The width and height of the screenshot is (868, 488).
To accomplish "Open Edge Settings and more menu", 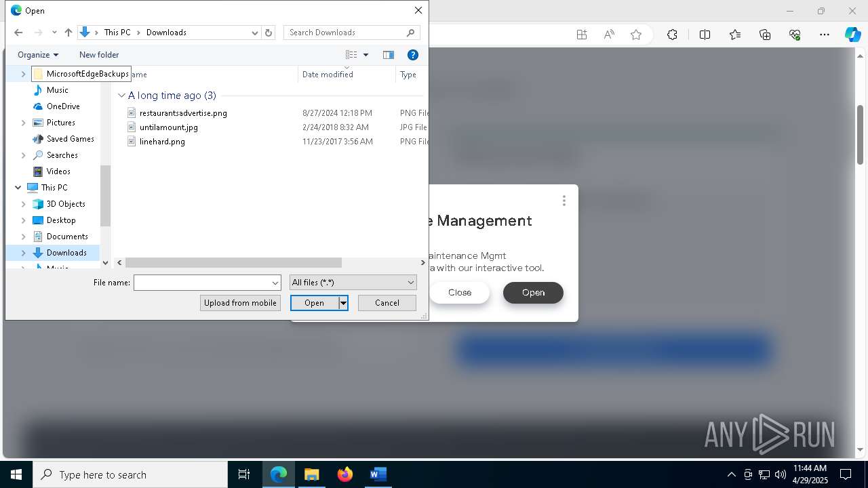I will (825, 35).
